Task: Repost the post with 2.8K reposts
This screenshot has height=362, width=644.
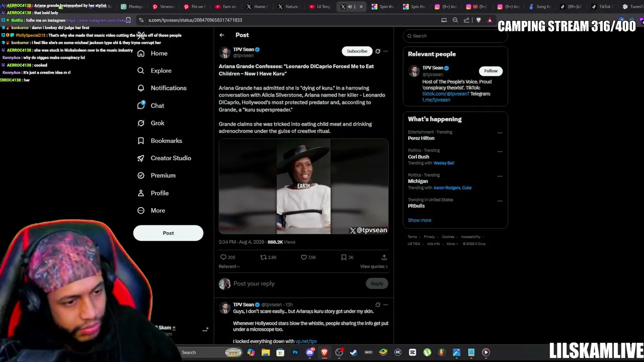Action: tap(263, 257)
